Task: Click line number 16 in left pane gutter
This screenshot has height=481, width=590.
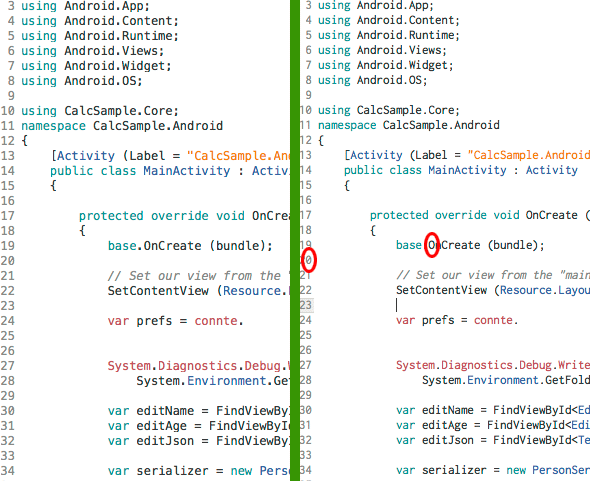Action: pyautogui.click(x=8, y=201)
